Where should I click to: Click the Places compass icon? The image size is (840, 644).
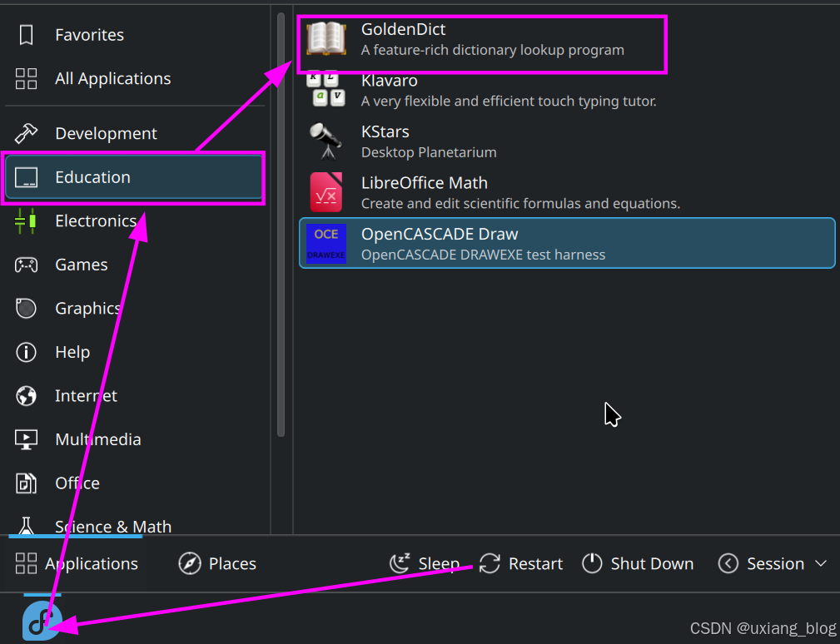190,563
